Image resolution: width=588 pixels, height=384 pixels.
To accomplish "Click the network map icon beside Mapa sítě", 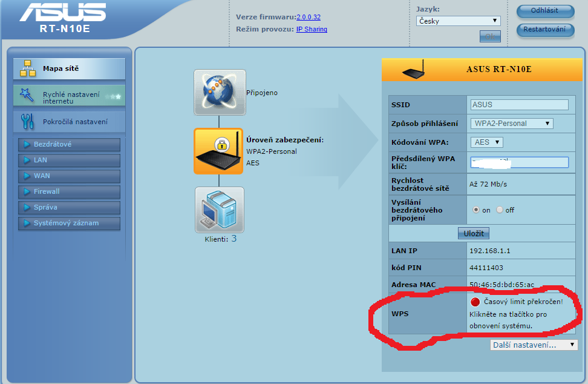I will click(28, 68).
